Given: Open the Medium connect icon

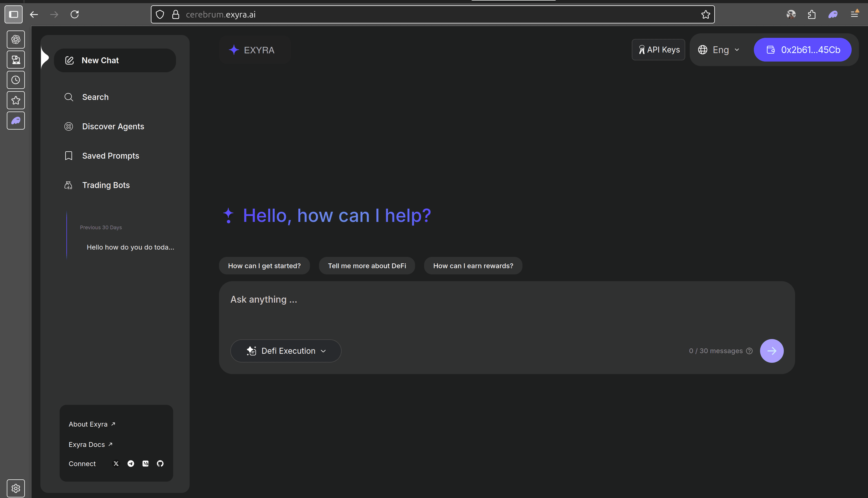Looking at the screenshot, I should point(146,464).
